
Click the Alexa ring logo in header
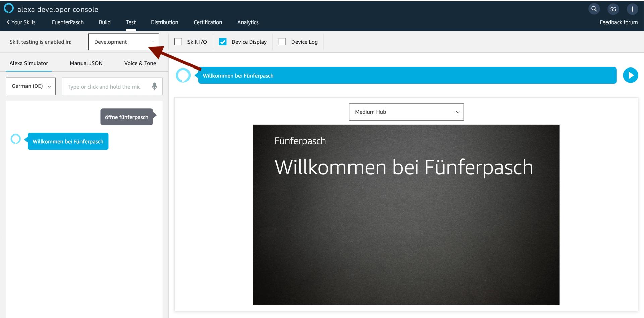(9, 8)
